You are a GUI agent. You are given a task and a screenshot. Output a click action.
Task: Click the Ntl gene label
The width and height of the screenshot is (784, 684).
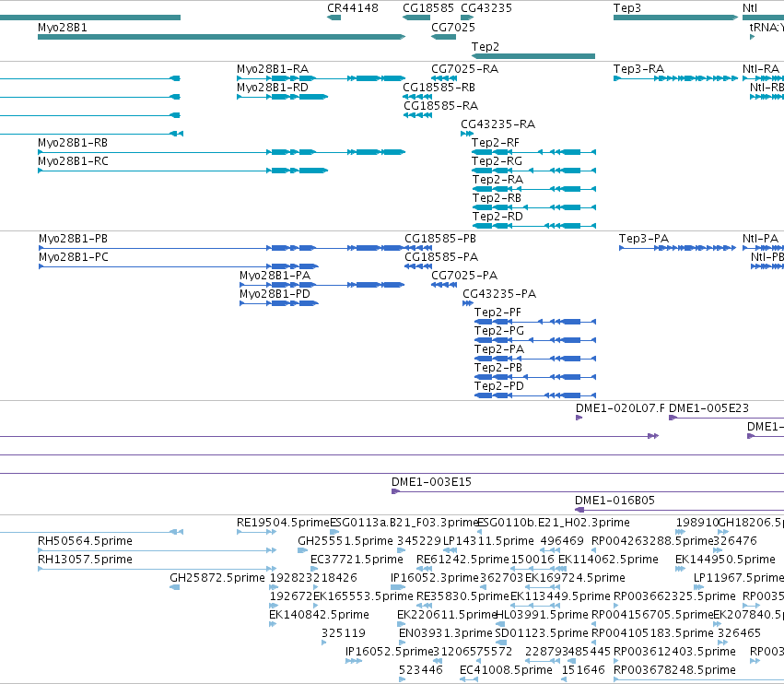(750, 8)
